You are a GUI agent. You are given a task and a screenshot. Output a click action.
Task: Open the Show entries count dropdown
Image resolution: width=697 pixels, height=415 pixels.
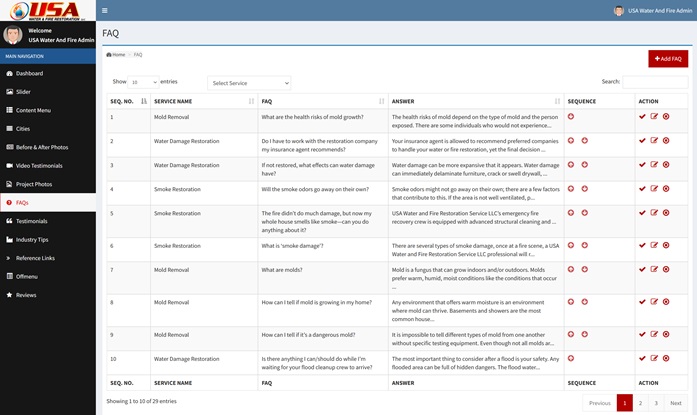click(143, 82)
